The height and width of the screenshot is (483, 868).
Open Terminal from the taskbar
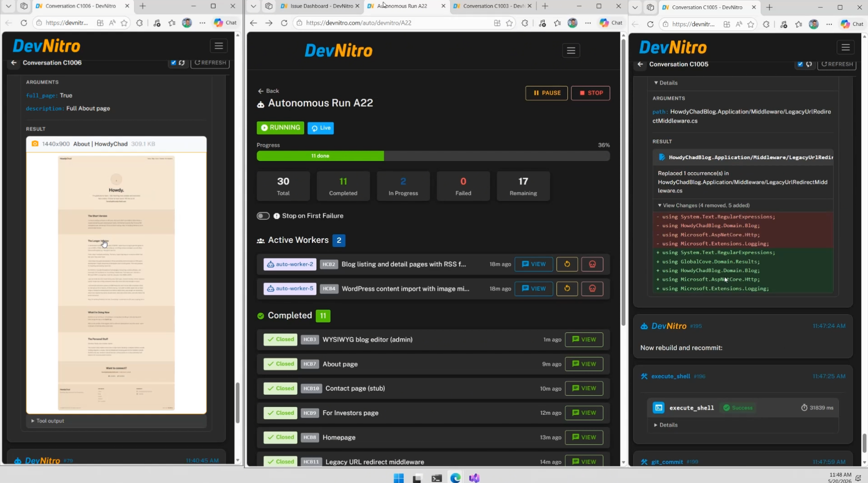tap(436, 478)
